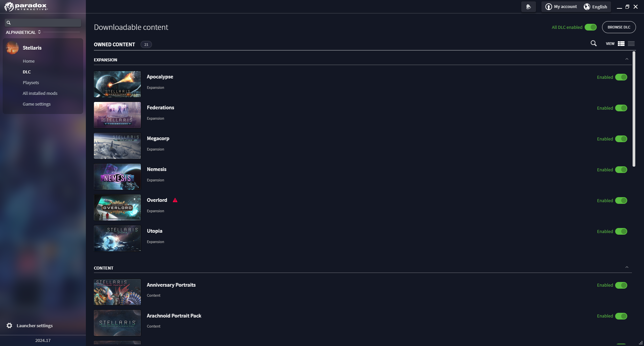Turn off the All DLC enabled switch
The height and width of the screenshot is (346, 644).
591,27
